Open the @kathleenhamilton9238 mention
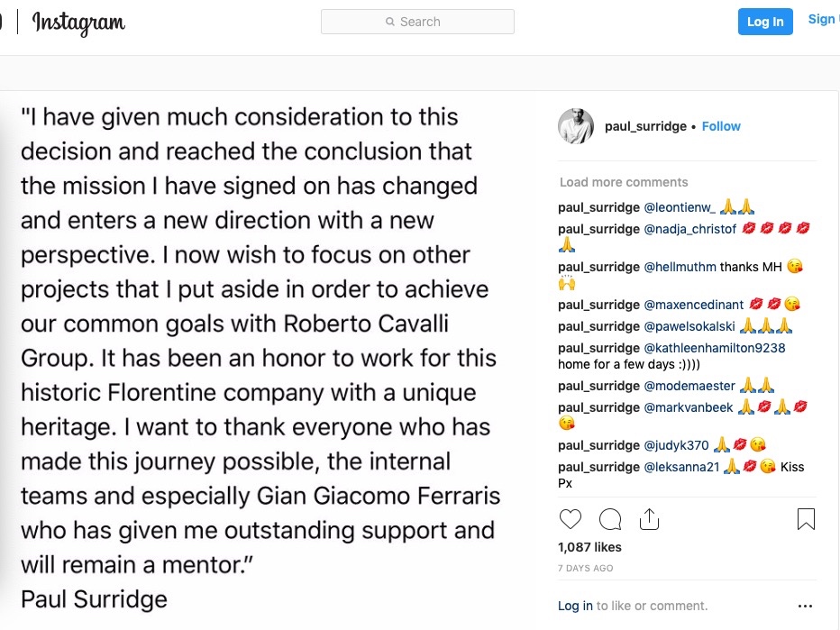Viewport: 840px width, 630px height. 714,348
